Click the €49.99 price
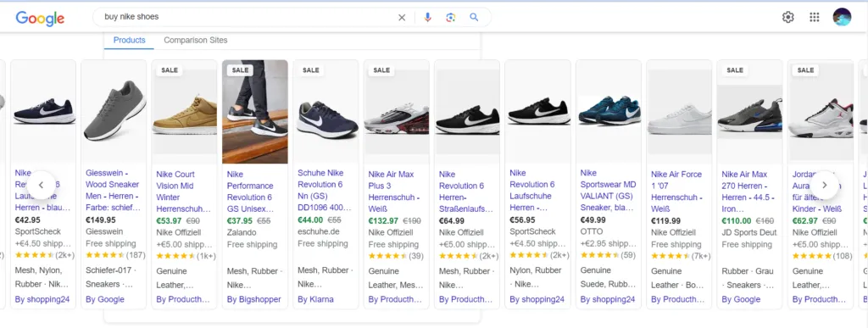868x328 pixels. point(593,220)
